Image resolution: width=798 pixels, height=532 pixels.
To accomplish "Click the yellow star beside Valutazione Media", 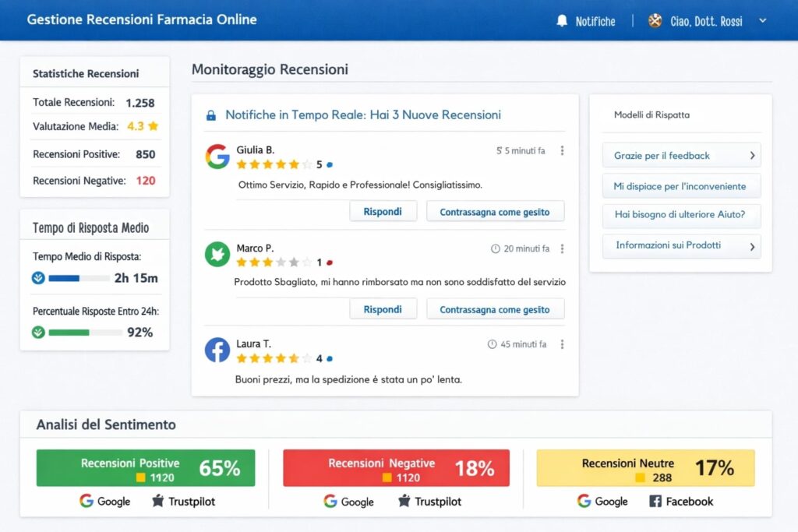I will coord(154,126).
